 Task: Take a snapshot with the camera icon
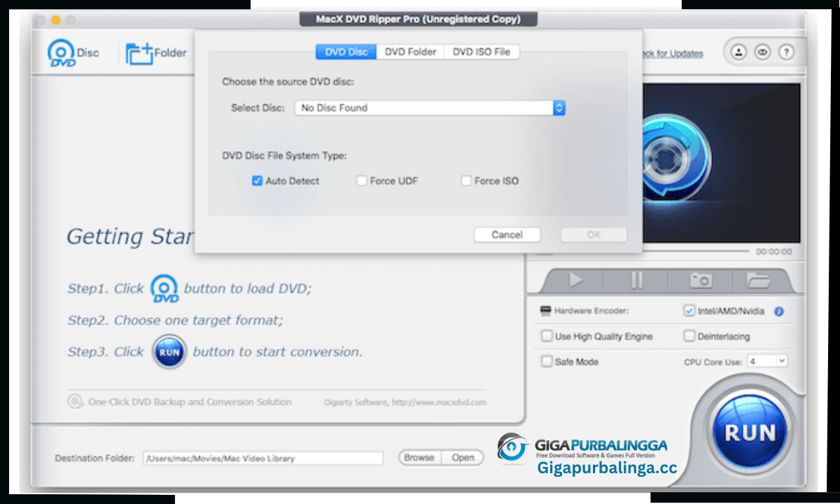[701, 281]
